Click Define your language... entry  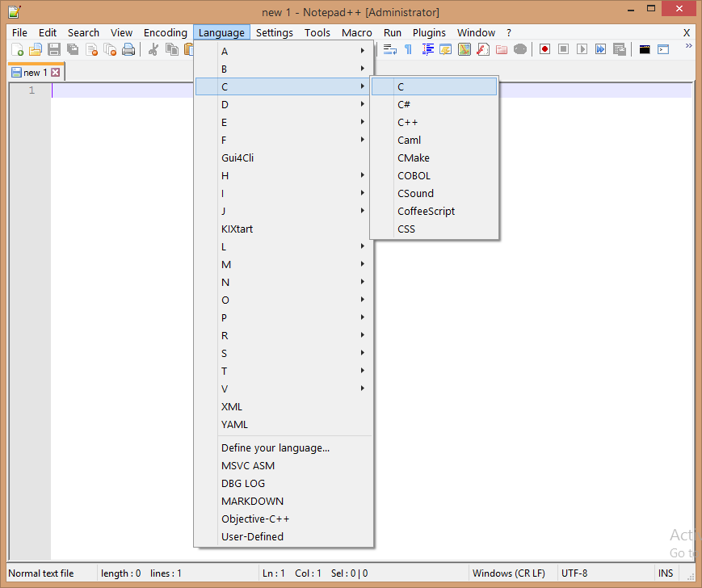pyautogui.click(x=284, y=447)
